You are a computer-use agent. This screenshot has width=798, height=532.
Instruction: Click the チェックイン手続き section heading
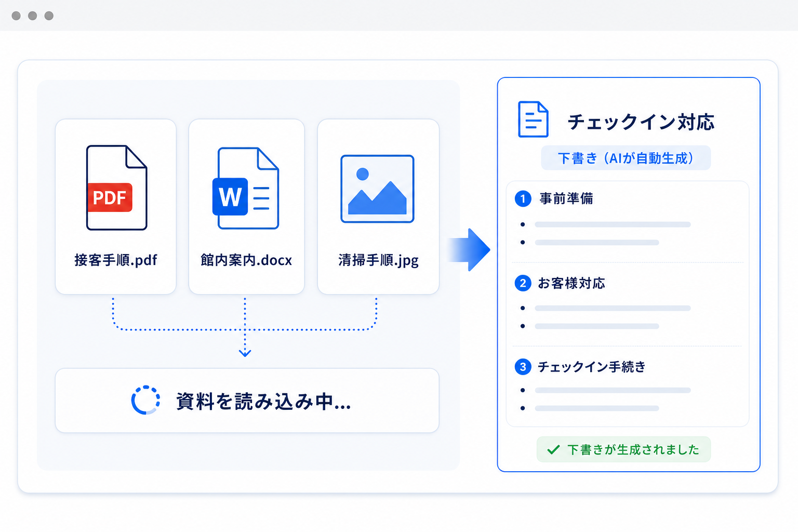click(x=592, y=367)
